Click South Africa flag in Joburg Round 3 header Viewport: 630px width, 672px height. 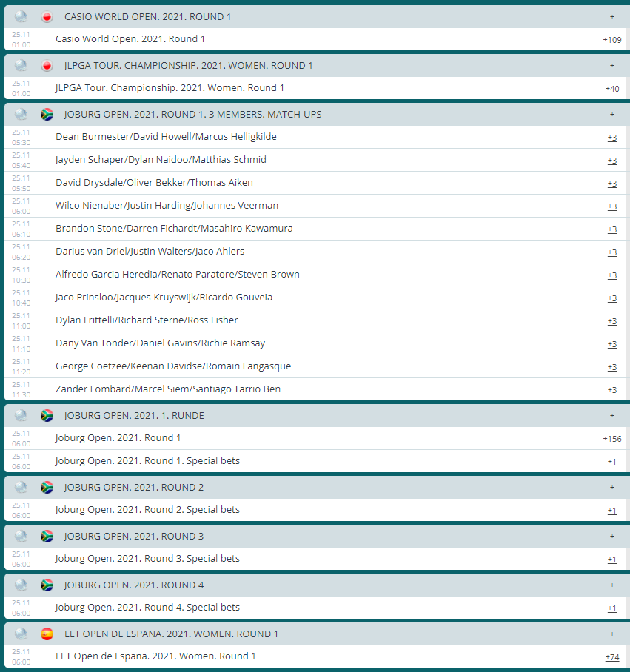coord(47,537)
